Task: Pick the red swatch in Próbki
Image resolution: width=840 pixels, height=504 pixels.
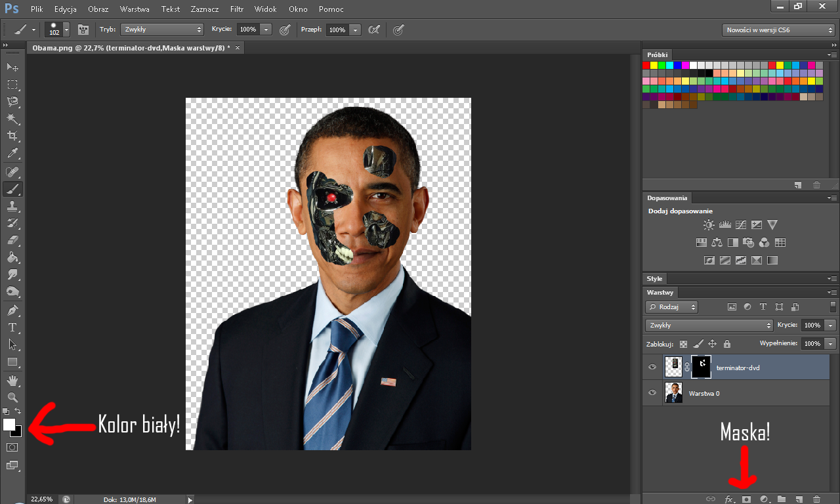Action: tap(646, 65)
